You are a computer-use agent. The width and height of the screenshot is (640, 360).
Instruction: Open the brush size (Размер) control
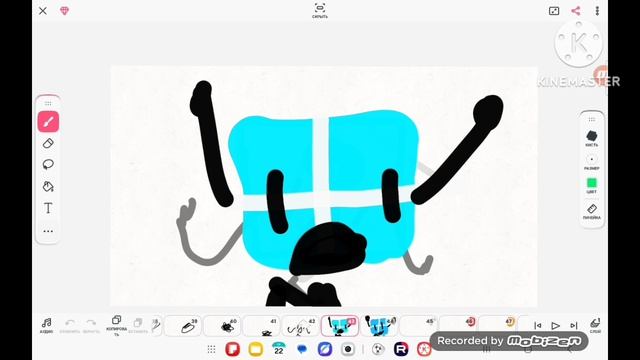pyautogui.click(x=592, y=162)
